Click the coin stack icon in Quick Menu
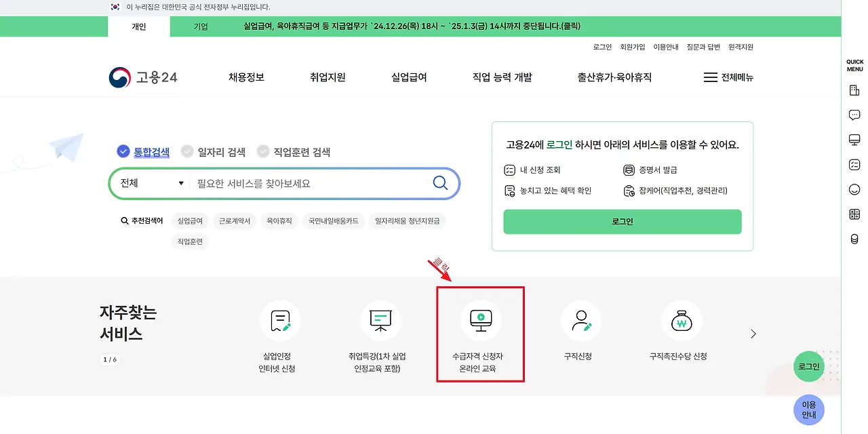The height and width of the screenshot is (434, 868). (854, 239)
